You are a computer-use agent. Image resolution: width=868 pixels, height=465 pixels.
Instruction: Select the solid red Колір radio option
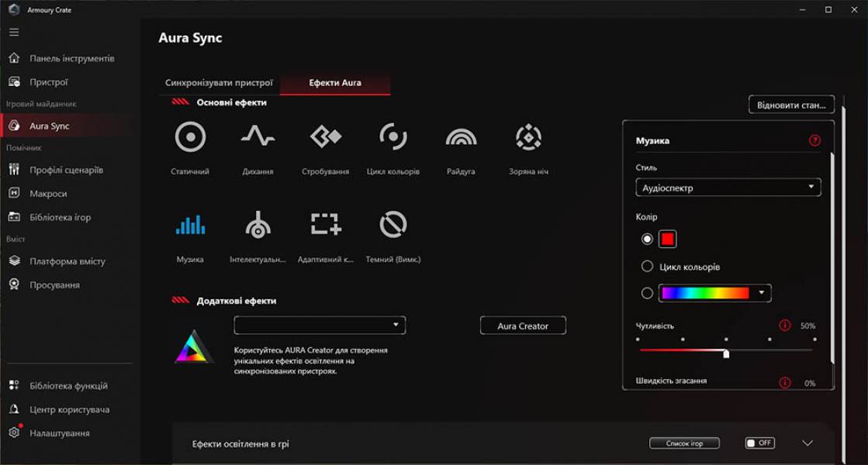pos(648,239)
